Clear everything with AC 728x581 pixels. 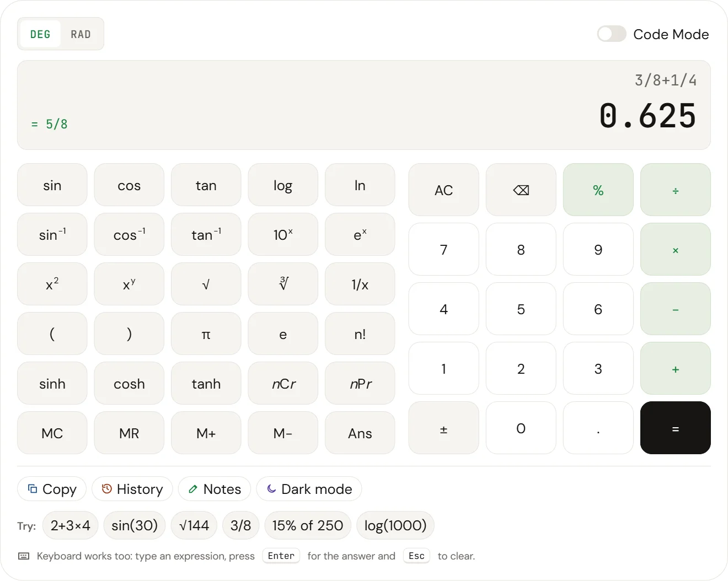pyautogui.click(x=443, y=190)
